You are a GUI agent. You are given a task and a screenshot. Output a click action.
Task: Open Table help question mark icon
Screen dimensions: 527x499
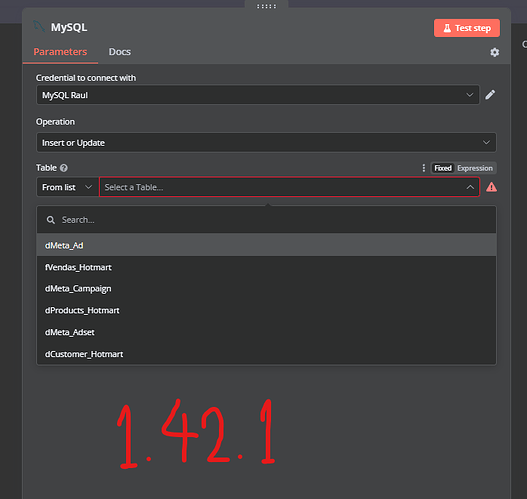coord(64,168)
